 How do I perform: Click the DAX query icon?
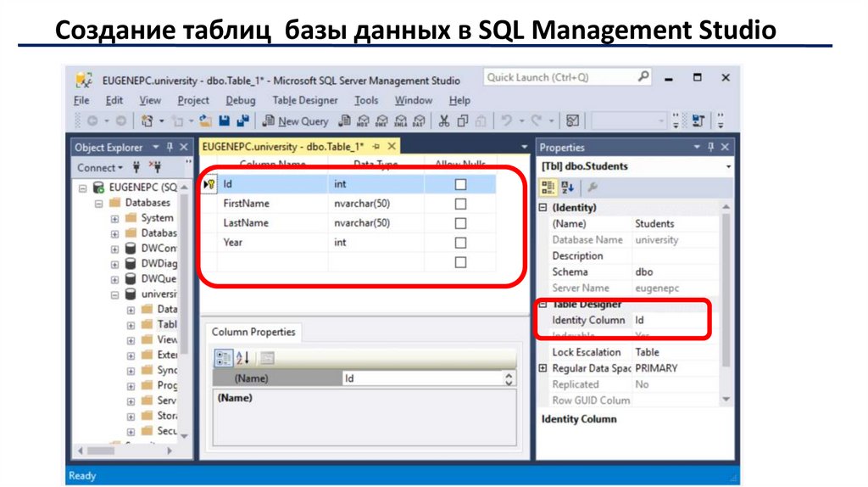(x=420, y=120)
